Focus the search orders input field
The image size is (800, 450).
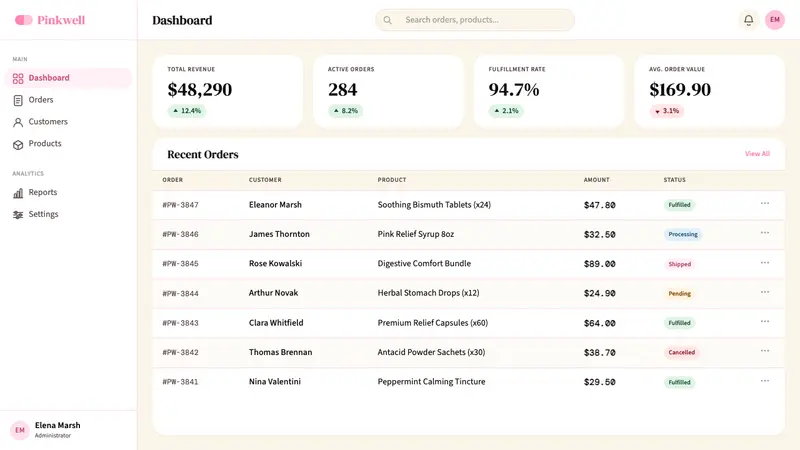coord(475,20)
